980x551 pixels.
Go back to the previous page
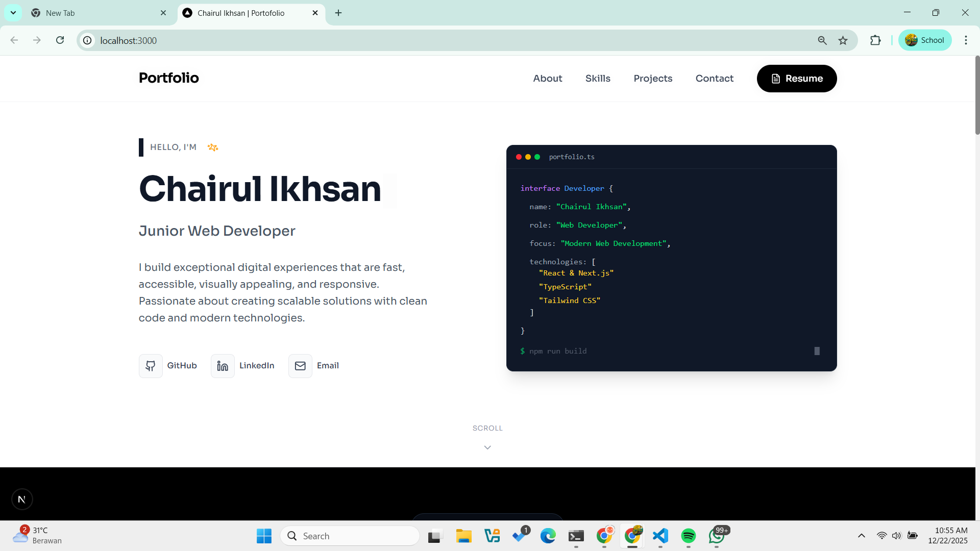(14, 40)
